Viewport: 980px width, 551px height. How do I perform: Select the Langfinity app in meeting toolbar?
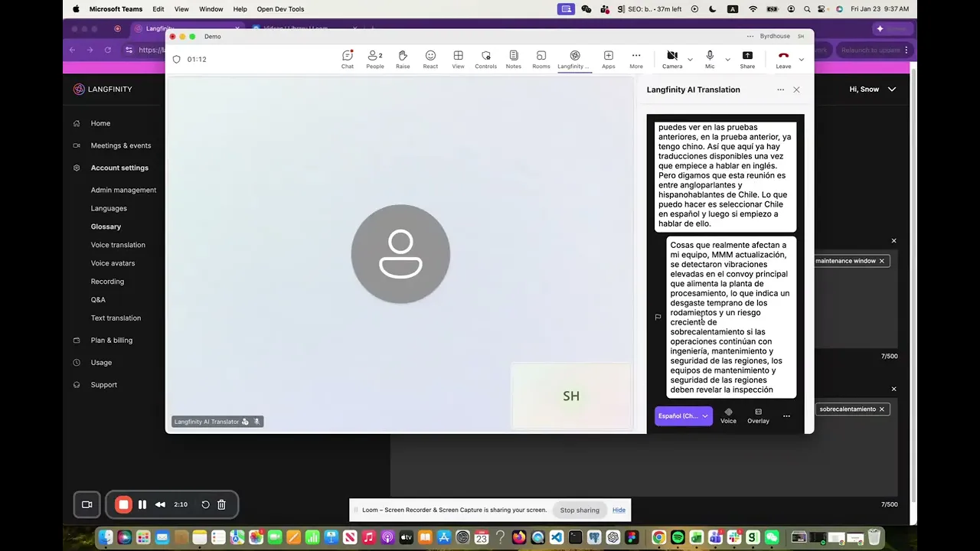click(574, 60)
